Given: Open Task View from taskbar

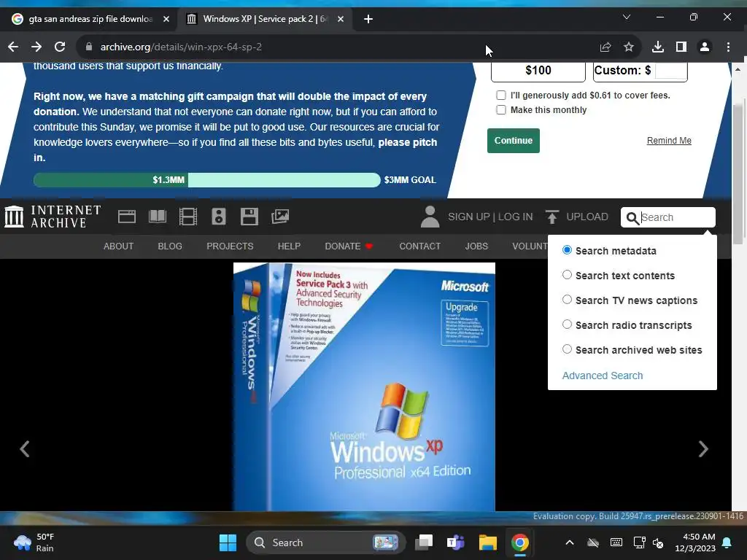Looking at the screenshot, I should tap(424, 542).
